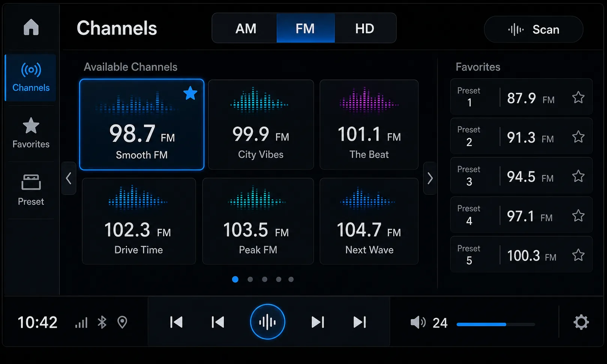This screenshot has width=607, height=364.
Task: Select Preset 5 100.3 FM
Action: coord(521,254)
